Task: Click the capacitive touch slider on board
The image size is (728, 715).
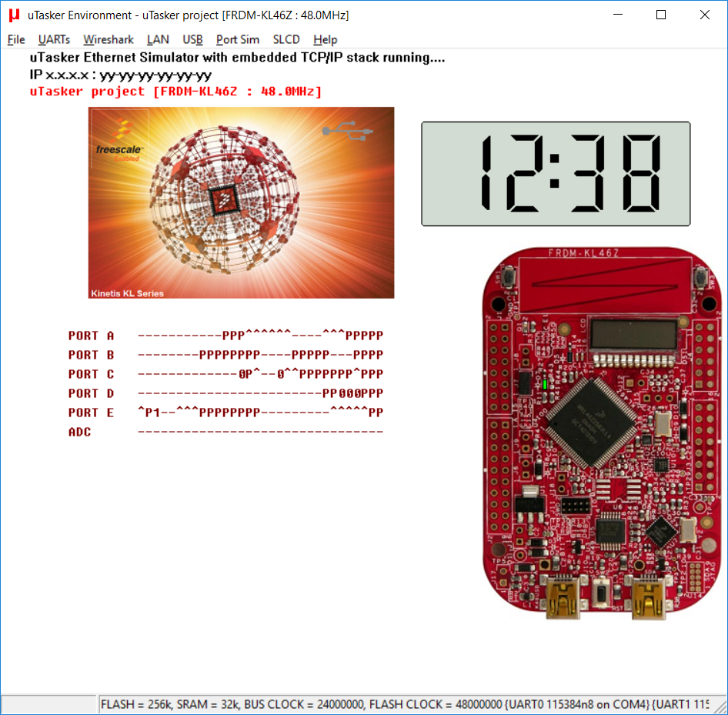Action: [x=605, y=285]
